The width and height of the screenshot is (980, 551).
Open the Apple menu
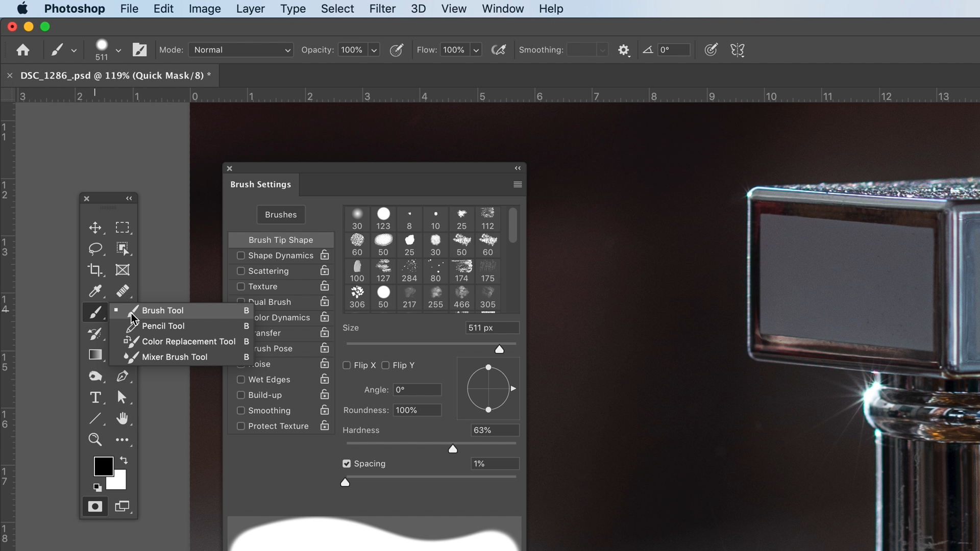pyautogui.click(x=22, y=9)
